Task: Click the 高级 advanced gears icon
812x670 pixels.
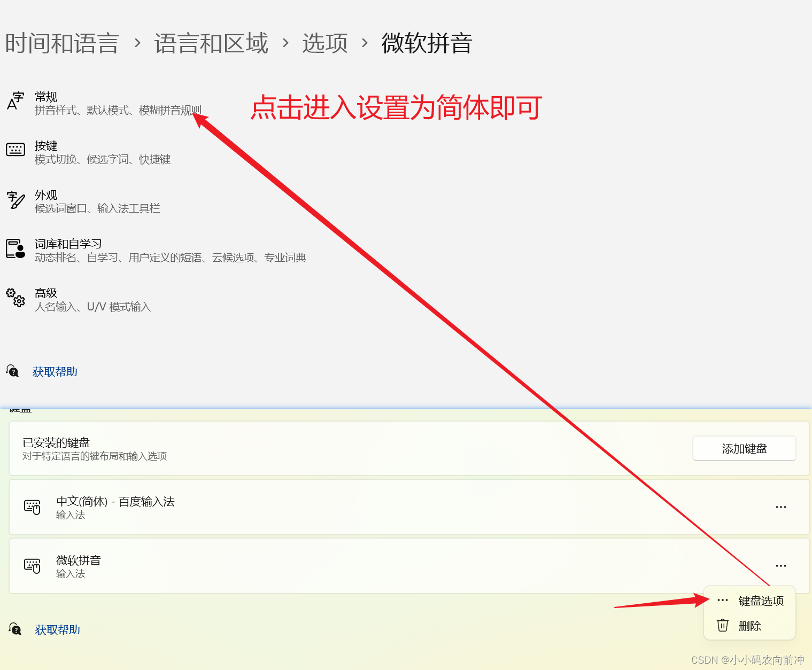Action: click(x=15, y=298)
